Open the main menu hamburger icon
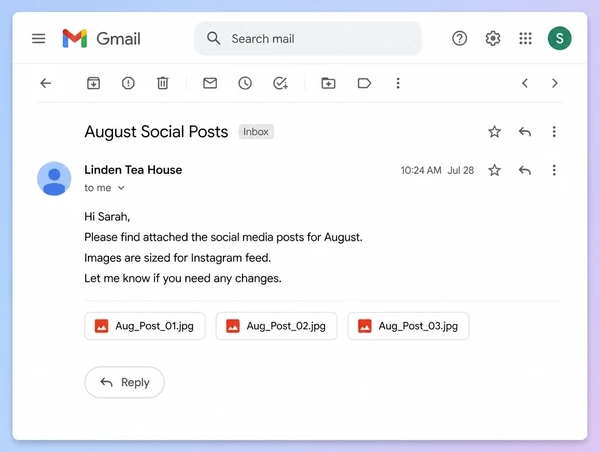This screenshot has width=600, height=452. click(x=38, y=38)
